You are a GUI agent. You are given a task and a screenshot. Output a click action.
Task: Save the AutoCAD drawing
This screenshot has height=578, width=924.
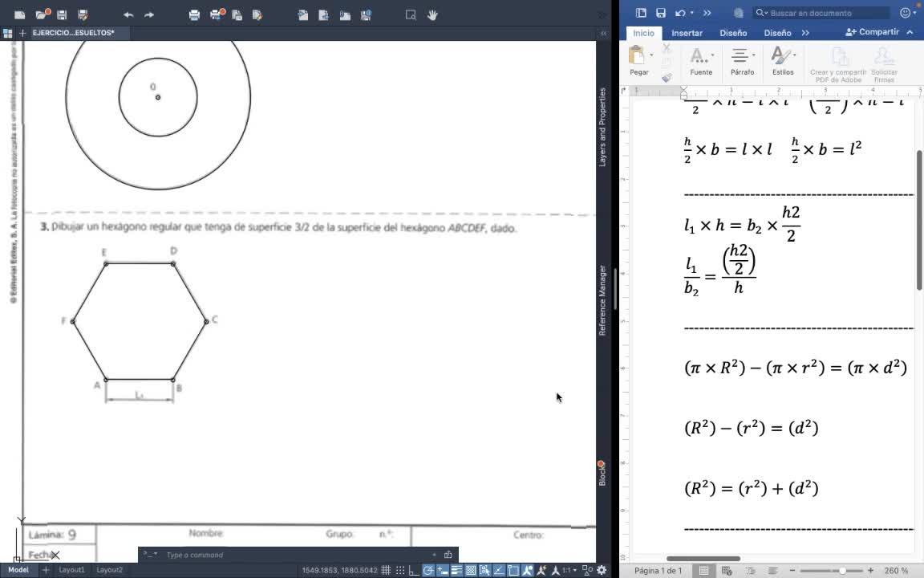[x=62, y=14]
